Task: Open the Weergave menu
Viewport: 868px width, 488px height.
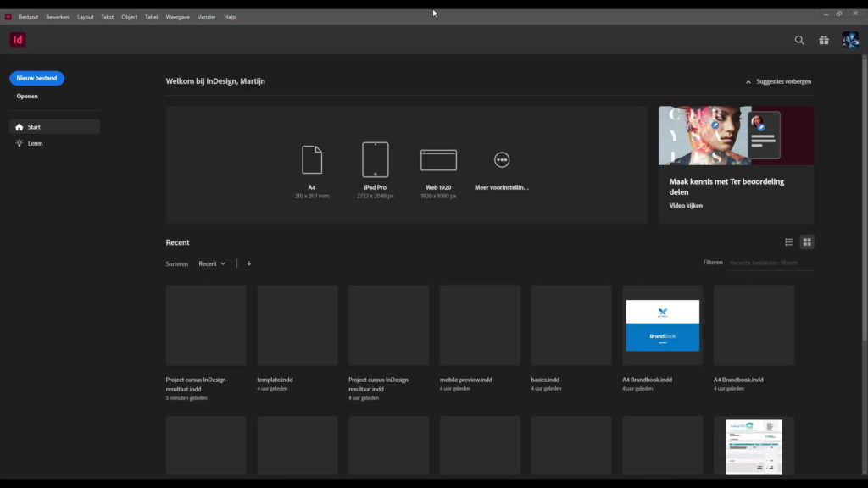Action: [x=178, y=17]
